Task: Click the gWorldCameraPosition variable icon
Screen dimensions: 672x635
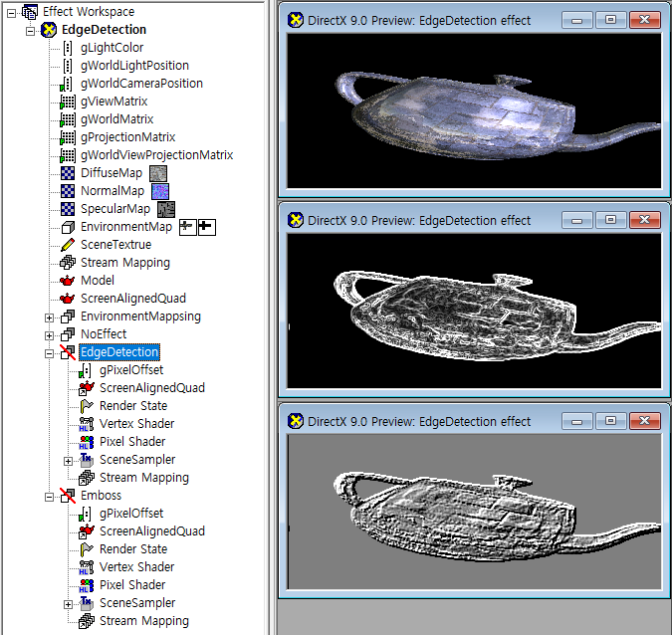Action: 67,84
